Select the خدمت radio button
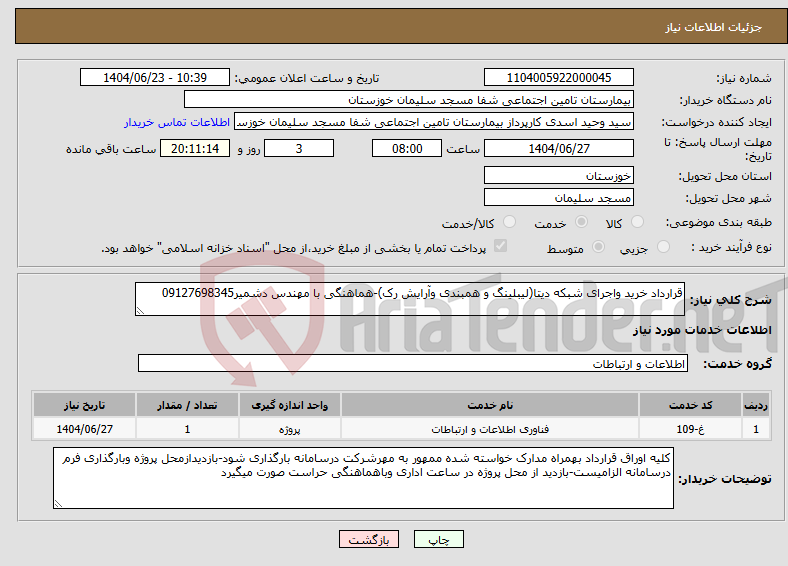 pos(581,222)
